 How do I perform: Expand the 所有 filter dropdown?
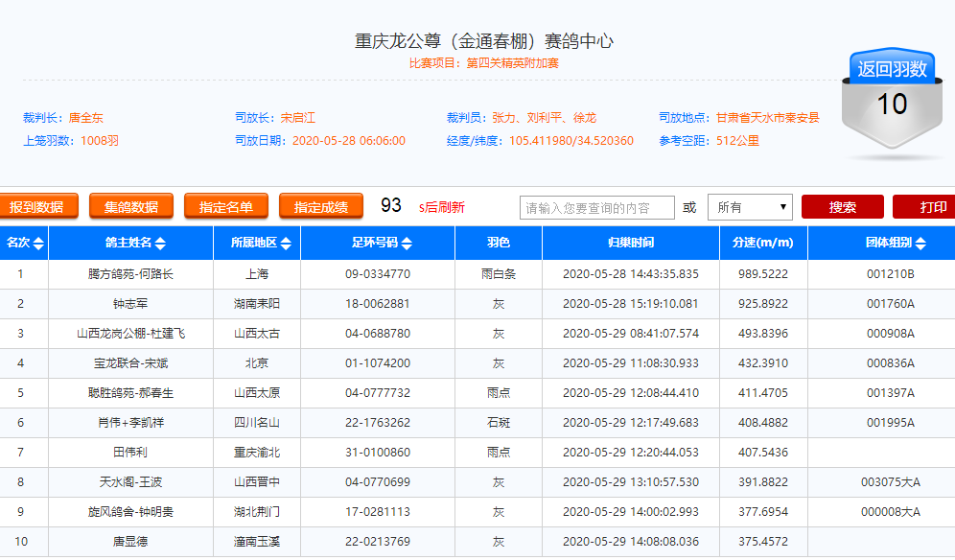[x=750, y=206]
